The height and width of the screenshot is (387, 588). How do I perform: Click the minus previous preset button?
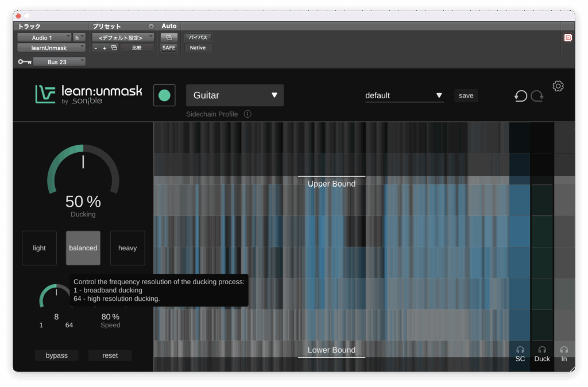pos(96,48)
